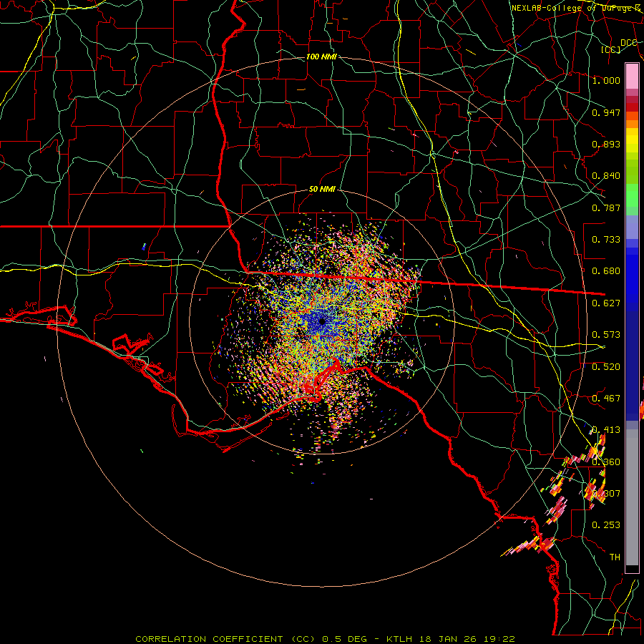
Task: Select the 0.680 scale value
Action: pyautogui.click(x=606, y=271)
